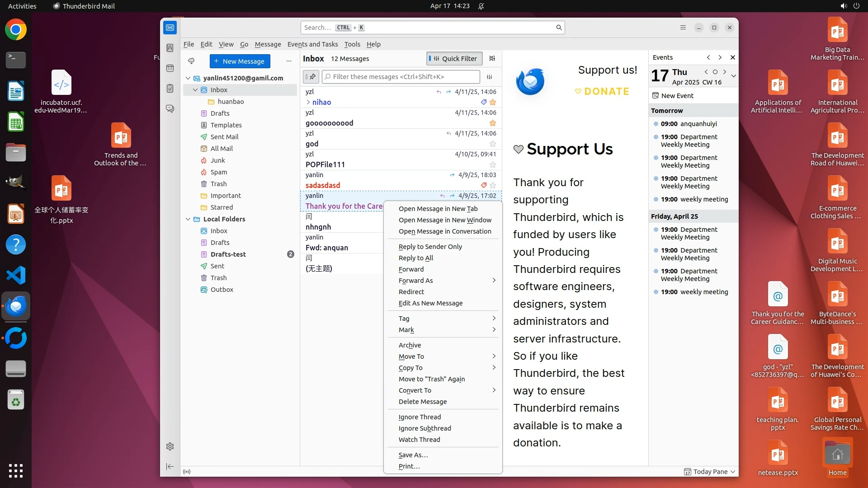
Task: Click the Get Messages cloud icon
Action: click(191, 61)
